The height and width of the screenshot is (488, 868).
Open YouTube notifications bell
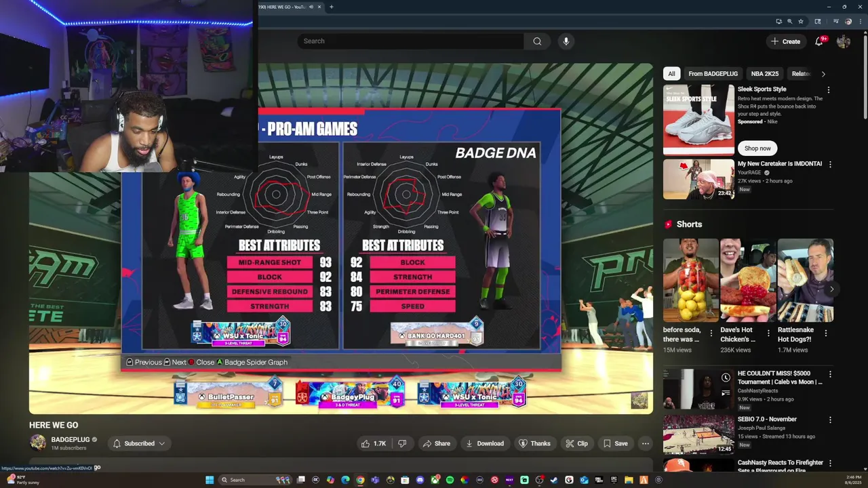[819, 41]
